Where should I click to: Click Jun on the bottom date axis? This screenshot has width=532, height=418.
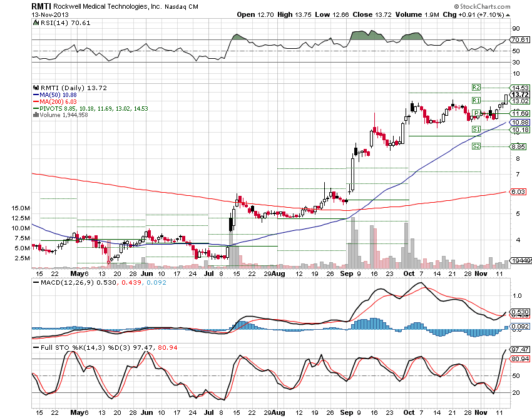click(x=146, y=412)
